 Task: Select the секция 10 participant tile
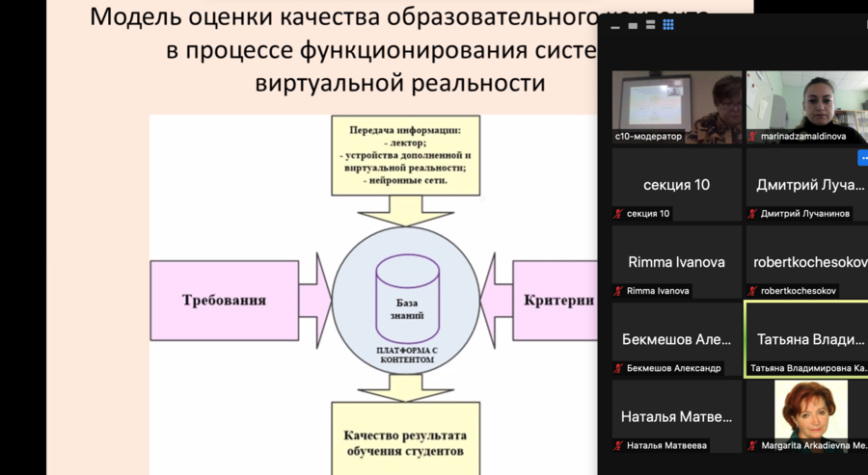(676, 184)
